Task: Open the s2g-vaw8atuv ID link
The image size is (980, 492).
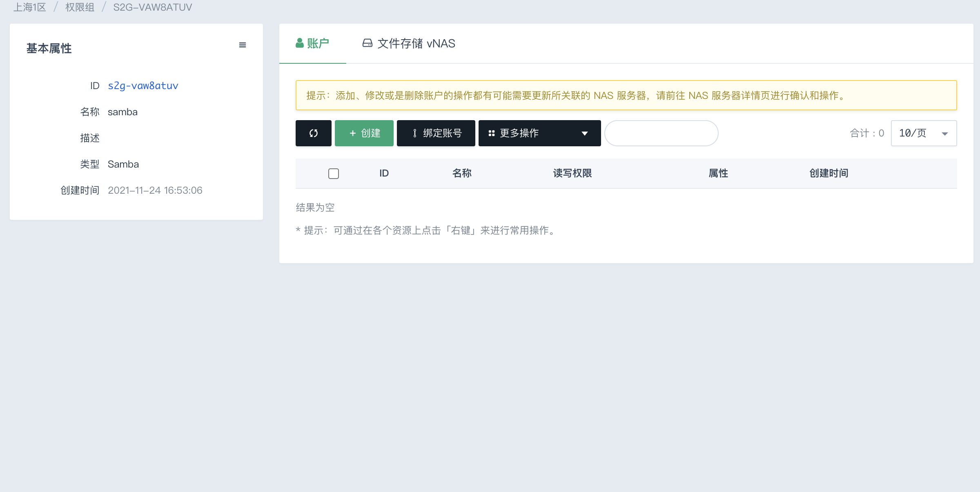Action: [x=143, y=86]
